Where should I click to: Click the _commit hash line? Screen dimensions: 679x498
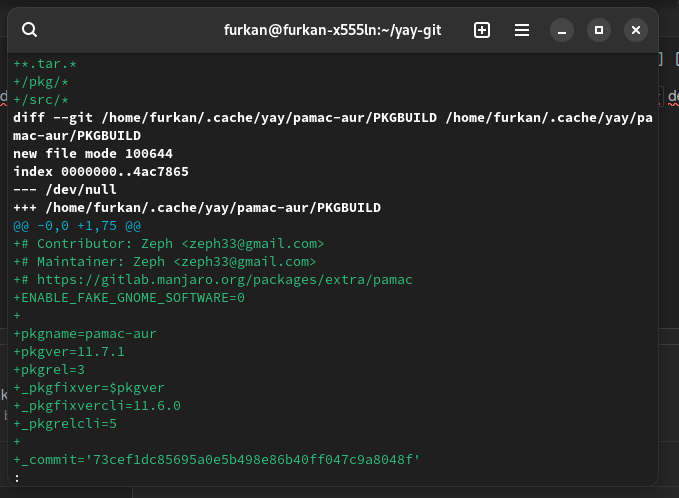pyautogui.click(x=217, y=460)
